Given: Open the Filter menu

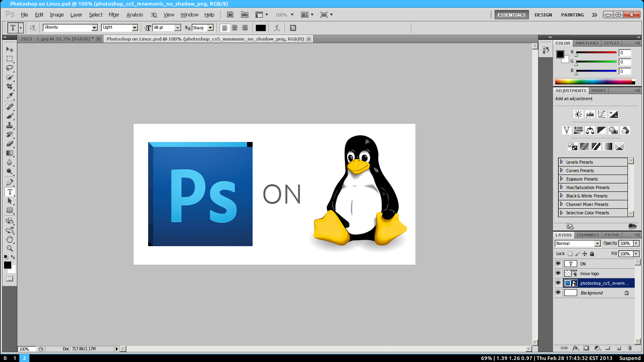Looking at the screenshot, I should 114,15.
